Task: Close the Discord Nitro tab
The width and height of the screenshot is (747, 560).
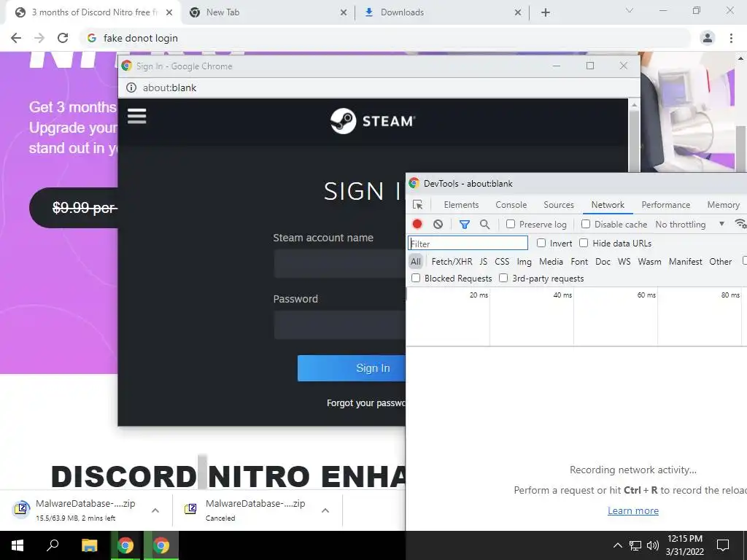Action: pyautogui.click(x=169, y=12)
